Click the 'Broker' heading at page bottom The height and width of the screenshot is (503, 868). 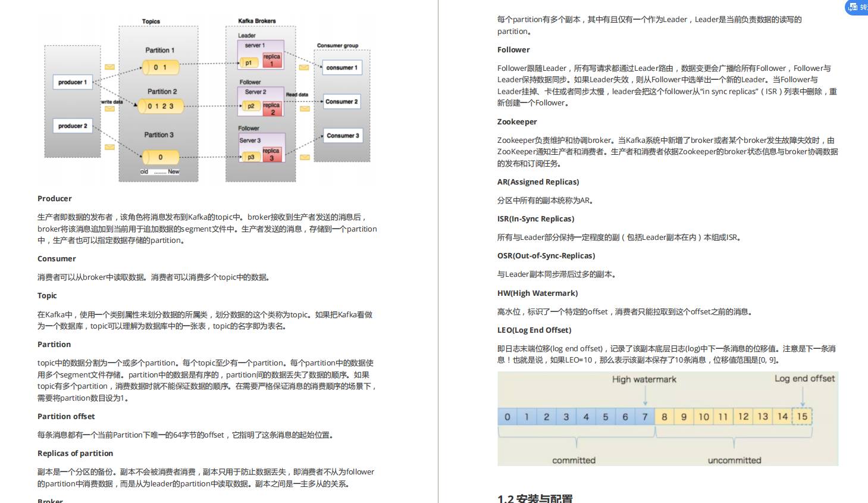tap(50, 501)
